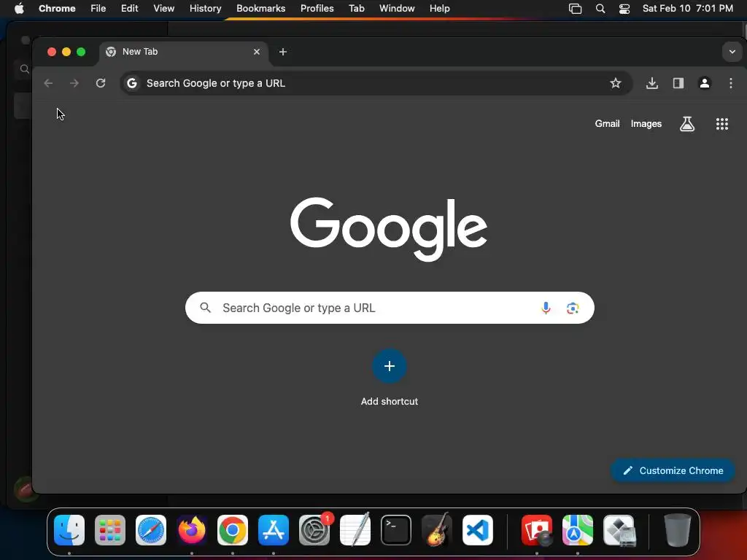Launch Safari from the Dock
This screenshot has height=560, width=747.
coord(151,530)
